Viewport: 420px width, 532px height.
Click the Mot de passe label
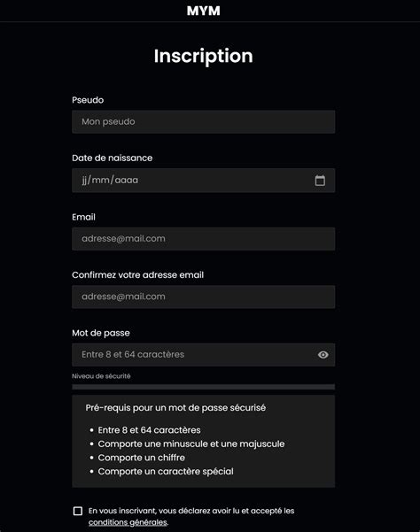pyautogui.click(x=101, y=333)
